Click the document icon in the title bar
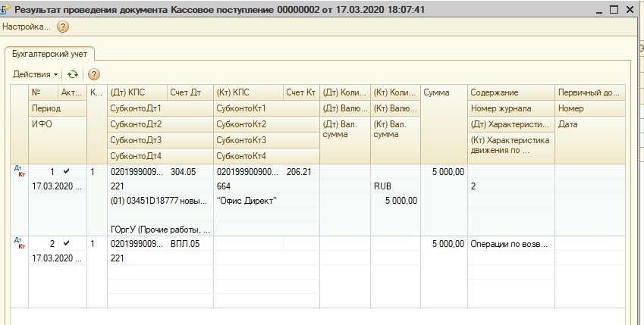The width and height of the screenshot is (644, 325). click(6, 9)
